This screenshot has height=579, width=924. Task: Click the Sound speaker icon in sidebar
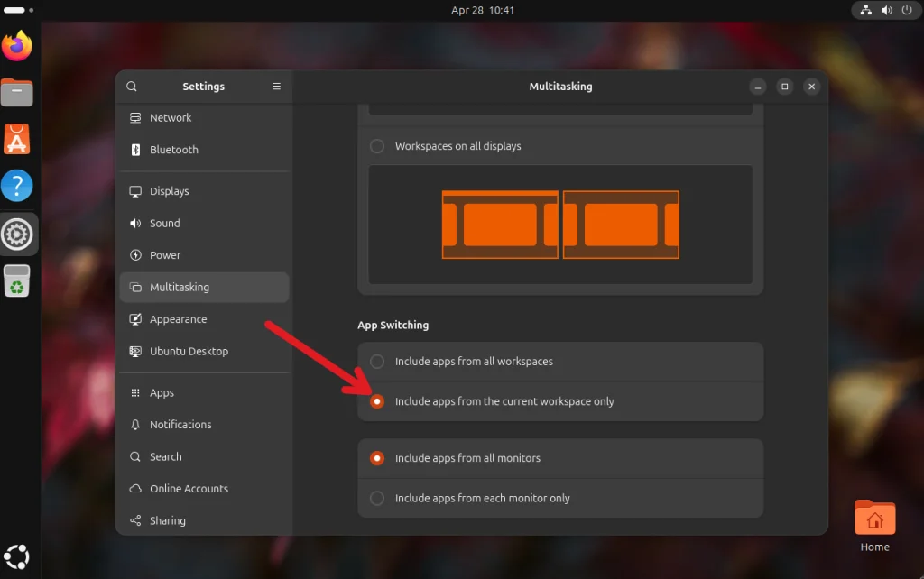click(135, 224)
